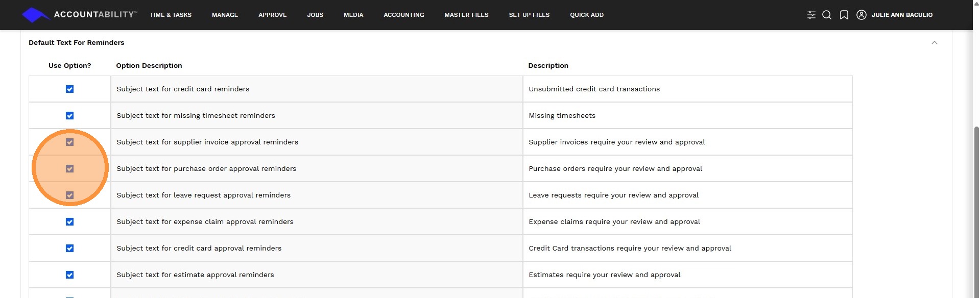Toggle supplier invoice approval reminders checkbox
Screen dimensions: 980x298
[x=70, y=142]
